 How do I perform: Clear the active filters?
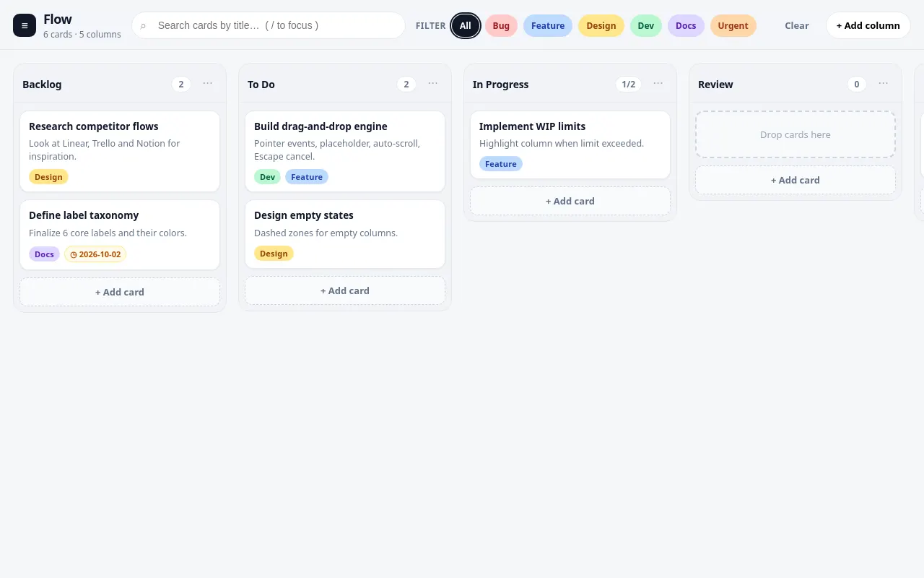tap(797, 25)
